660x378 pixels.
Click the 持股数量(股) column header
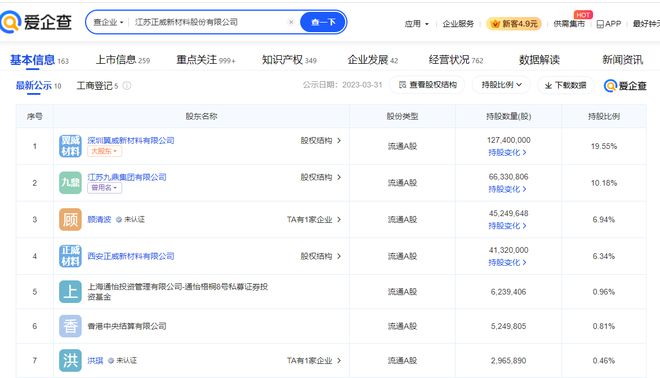pyautogui.click(x=508, y=116)
